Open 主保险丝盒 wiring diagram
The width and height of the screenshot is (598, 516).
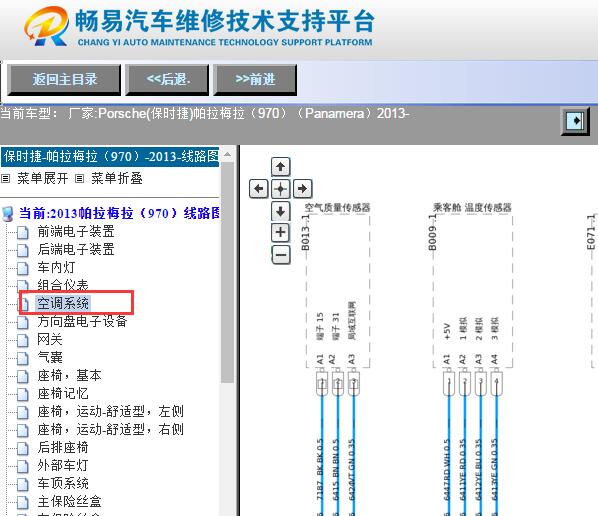pyautogui.click(x=69, y=502)
